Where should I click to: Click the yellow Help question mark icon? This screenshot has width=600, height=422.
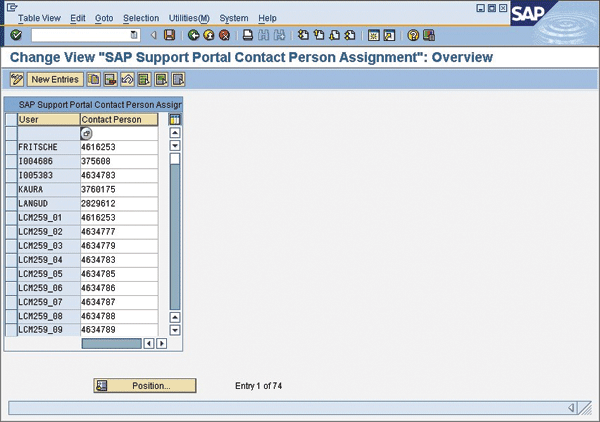click(413, 35)
